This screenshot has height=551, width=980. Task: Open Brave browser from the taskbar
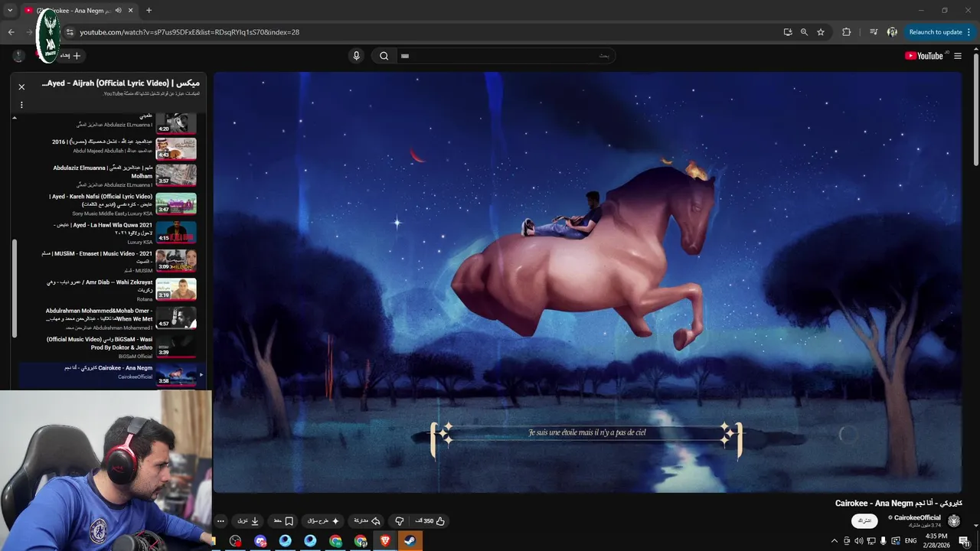click(x=385, y=541)
